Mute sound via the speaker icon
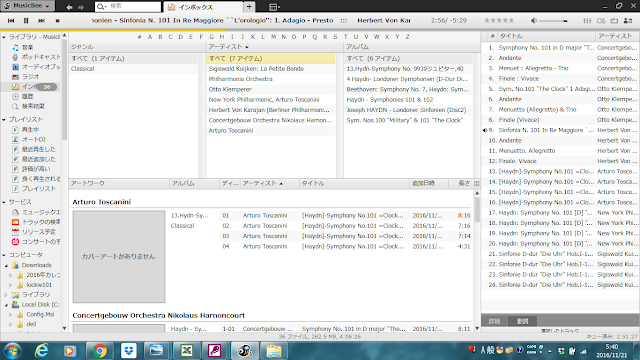The height and width of the screenshot is (360, 640). [534, 20]
